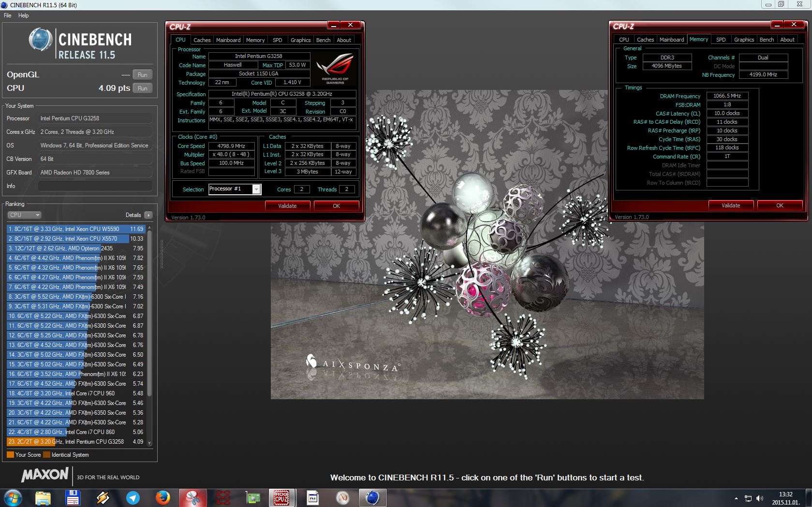Viewport: 812px width, 507px height.
Task: Click Validate in left CPU-Z window
Action: (x=287, y=206)
